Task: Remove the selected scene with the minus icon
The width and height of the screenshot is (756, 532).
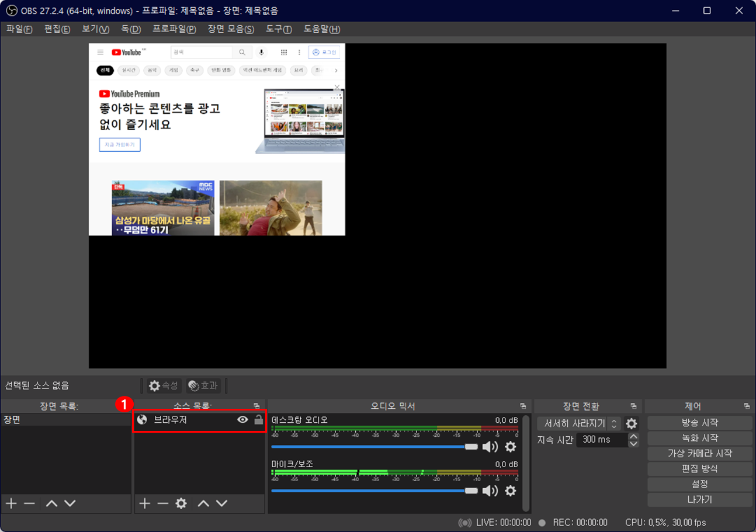Action: pyautogui.click(x=30, y=503)
